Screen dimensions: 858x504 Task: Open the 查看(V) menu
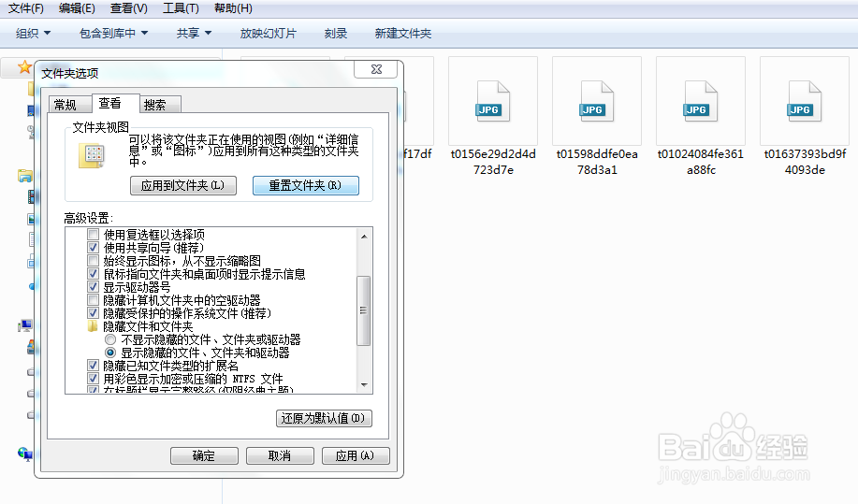(128, 8)
